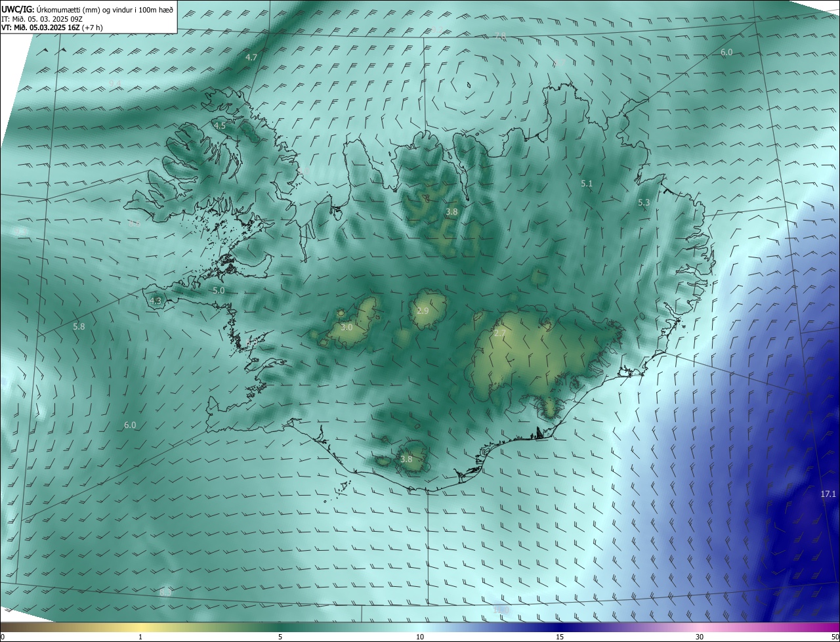
Task: Click the 17.1 value over the dark blue sea
Action: point(828,494)
